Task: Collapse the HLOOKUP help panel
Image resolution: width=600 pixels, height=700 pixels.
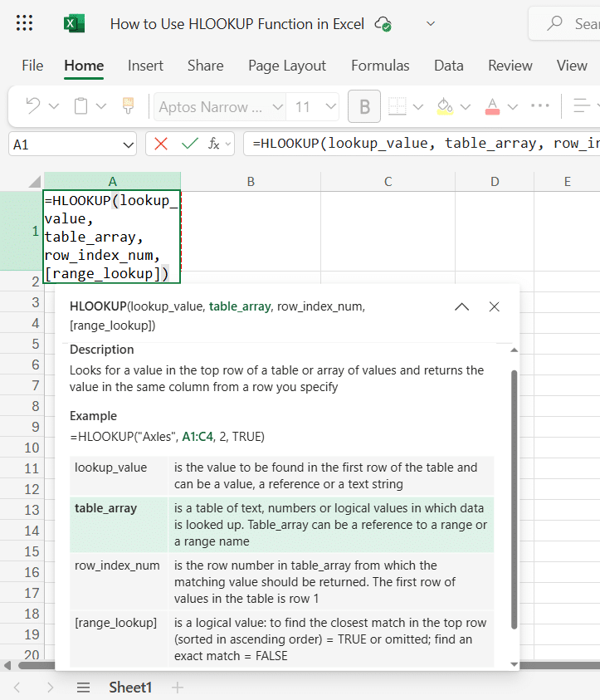Action: pyautogui.click(x=462, y=306)
